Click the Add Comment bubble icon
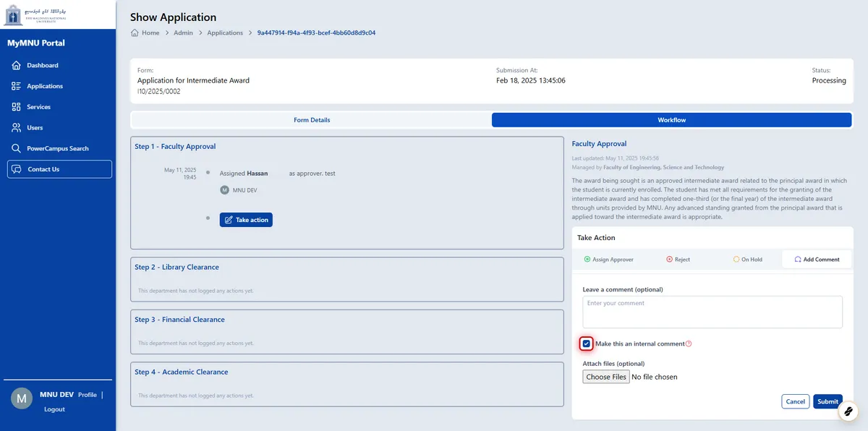 (x=798, y=260)
